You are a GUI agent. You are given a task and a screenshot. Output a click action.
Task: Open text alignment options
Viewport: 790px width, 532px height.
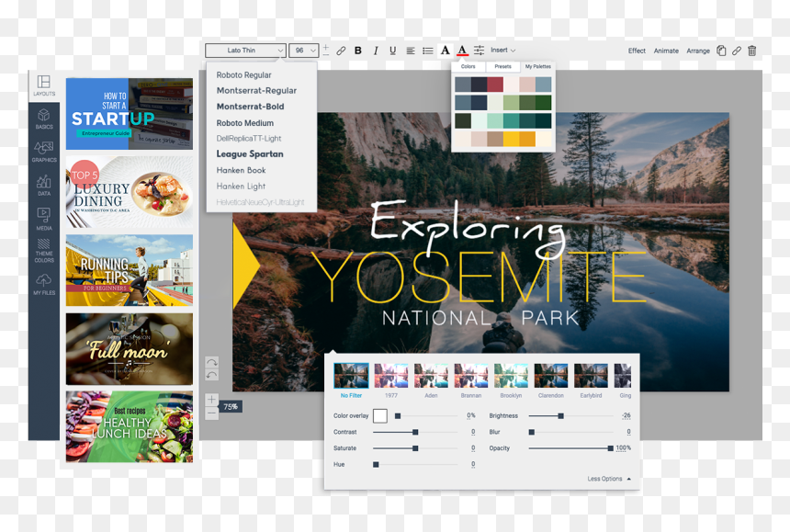pyautogui.click(x=411, y=51)
